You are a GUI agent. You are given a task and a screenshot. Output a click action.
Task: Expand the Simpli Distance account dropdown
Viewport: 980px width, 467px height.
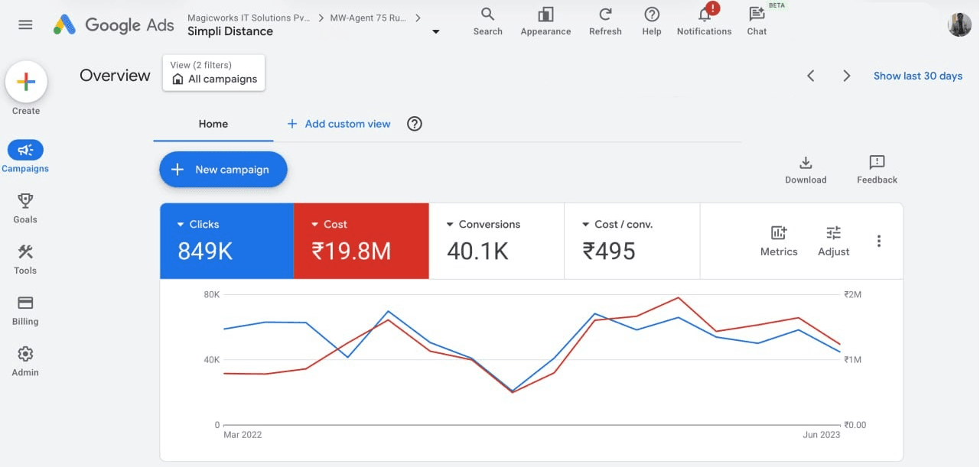436,31
